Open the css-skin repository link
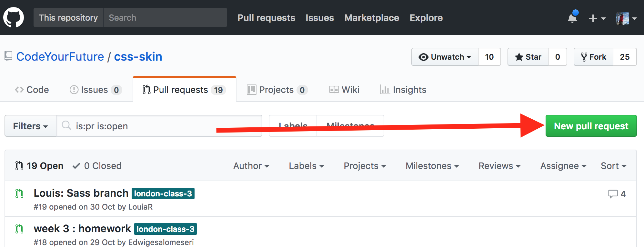This screenshot has width=644, height=247. (x=138, y=56)
